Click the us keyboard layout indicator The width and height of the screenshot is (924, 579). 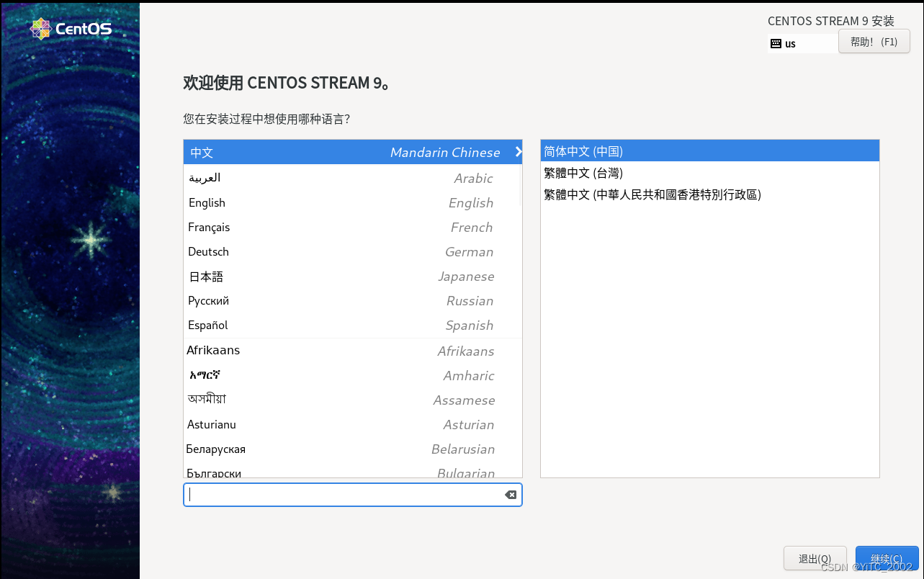804,43
